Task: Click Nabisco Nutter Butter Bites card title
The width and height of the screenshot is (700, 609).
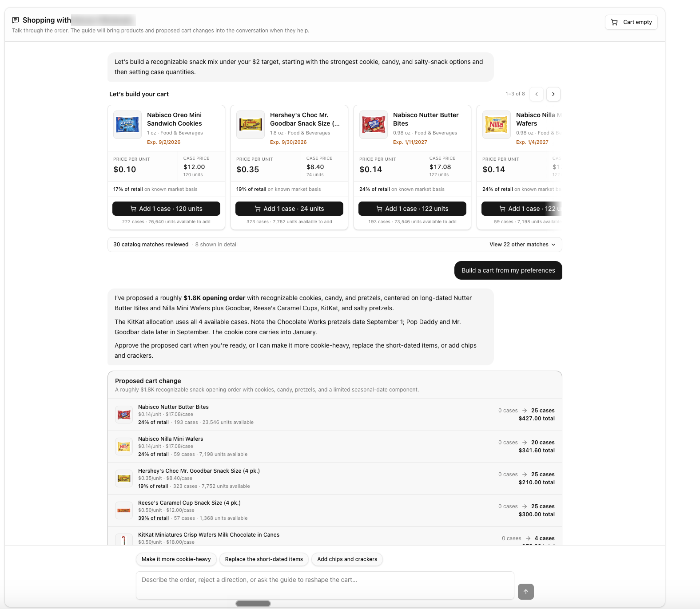Action: click(x=426, y=119)
